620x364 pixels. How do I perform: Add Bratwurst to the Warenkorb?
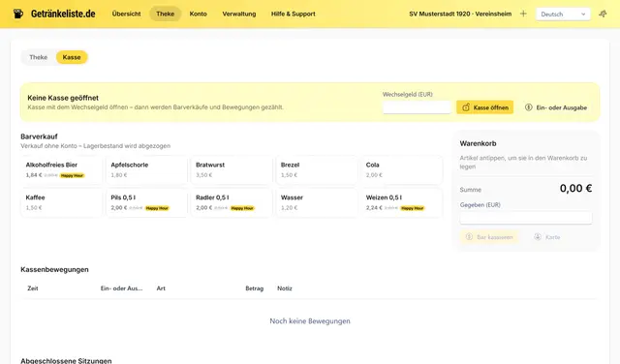coord(232,170)
